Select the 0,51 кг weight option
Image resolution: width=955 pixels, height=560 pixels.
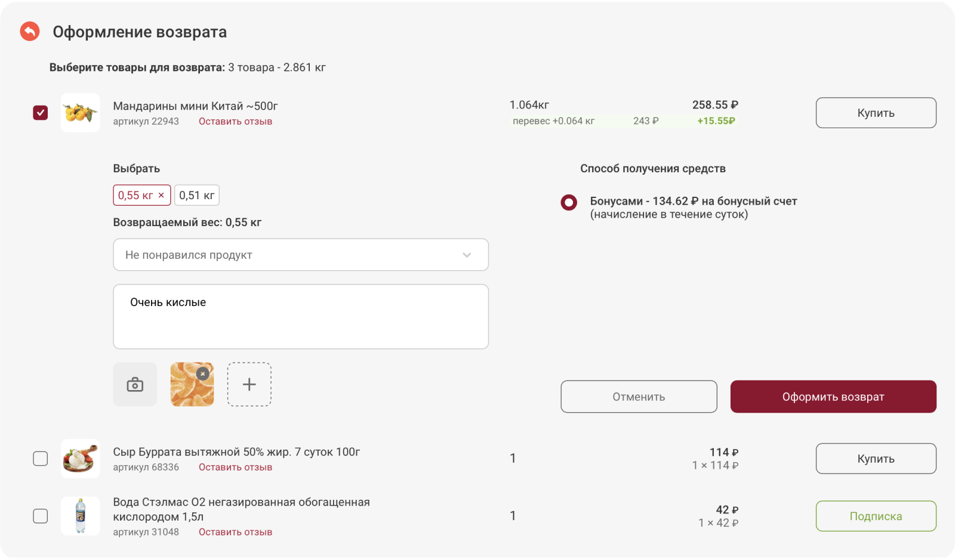(x=197, y=195)
